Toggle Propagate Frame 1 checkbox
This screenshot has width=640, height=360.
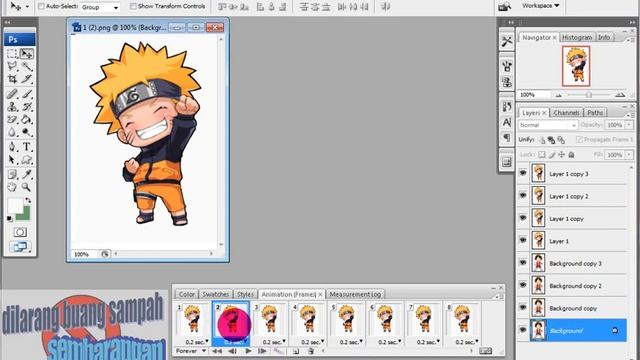(579, 140)
